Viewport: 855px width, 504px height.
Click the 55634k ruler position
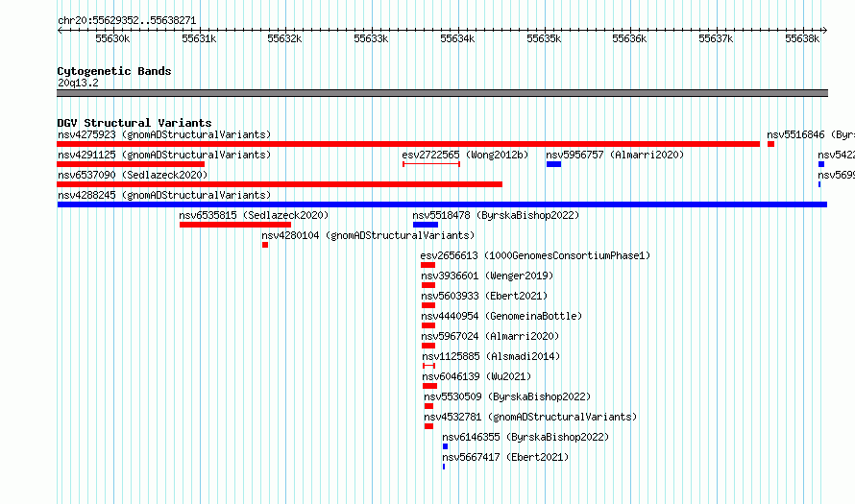point(457,38)
